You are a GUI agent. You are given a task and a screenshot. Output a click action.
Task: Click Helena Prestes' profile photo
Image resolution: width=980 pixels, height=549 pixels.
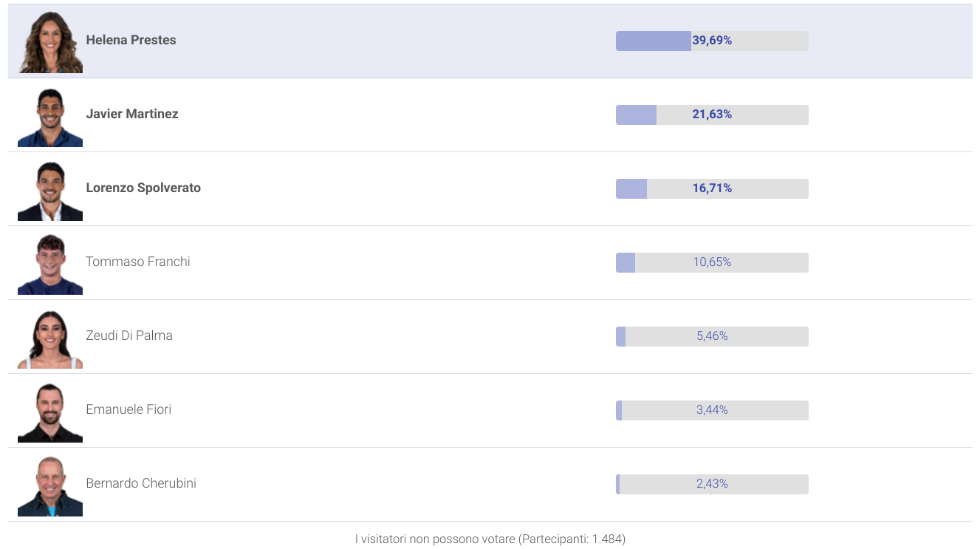(50, 42)
